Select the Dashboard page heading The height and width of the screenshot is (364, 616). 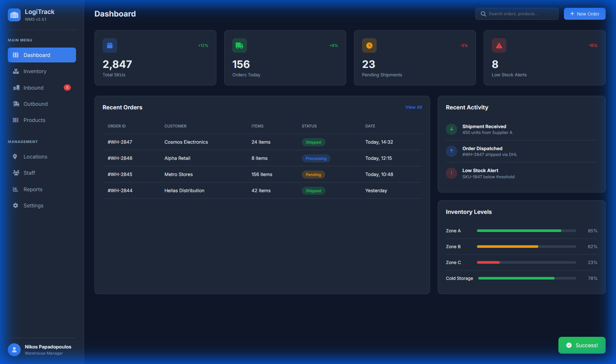115,14
